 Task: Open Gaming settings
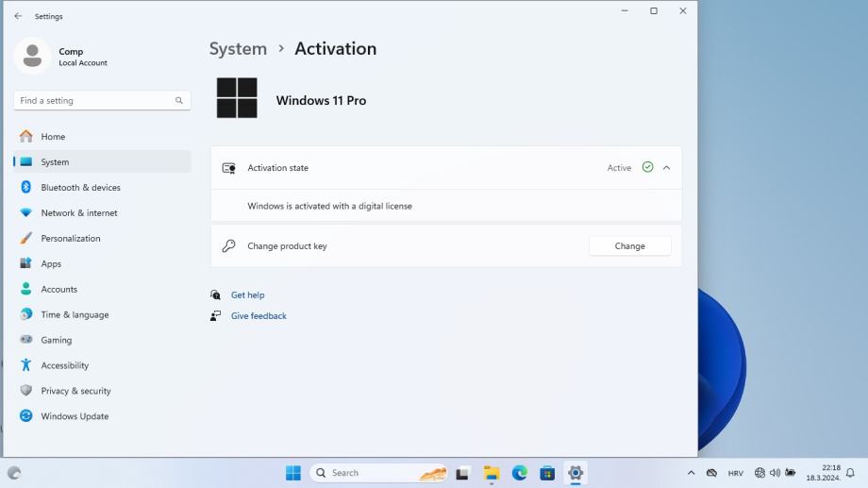click(102, 340)
